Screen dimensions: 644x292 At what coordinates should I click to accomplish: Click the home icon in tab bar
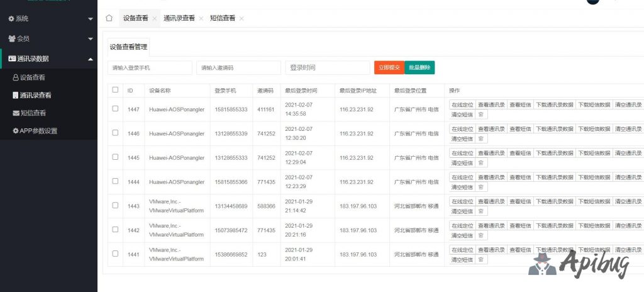pos(109,18)
